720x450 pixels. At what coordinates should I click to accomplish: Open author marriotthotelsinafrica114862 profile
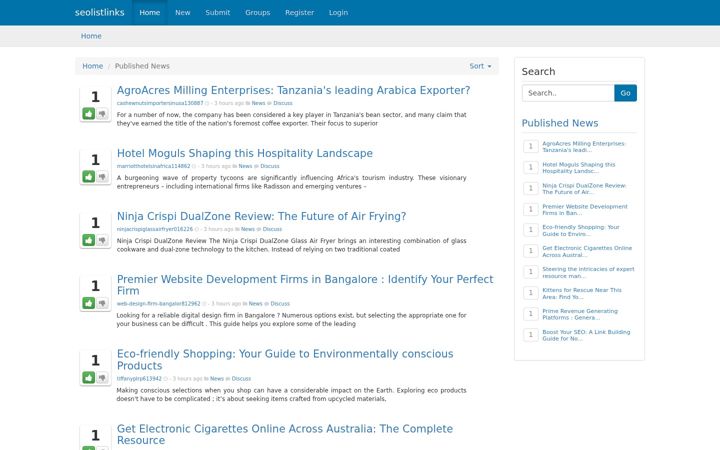coord(153,166)
